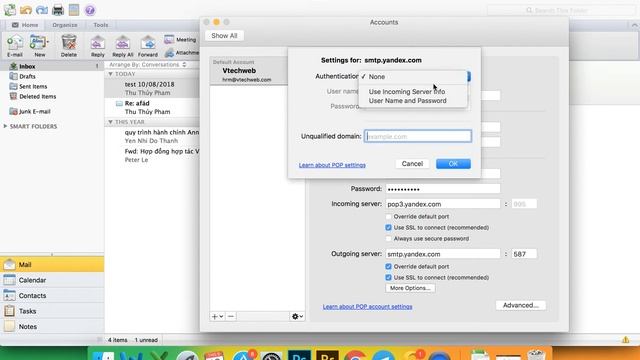
Task: Click the Unqualified domain text field
Action: point(418,136)
